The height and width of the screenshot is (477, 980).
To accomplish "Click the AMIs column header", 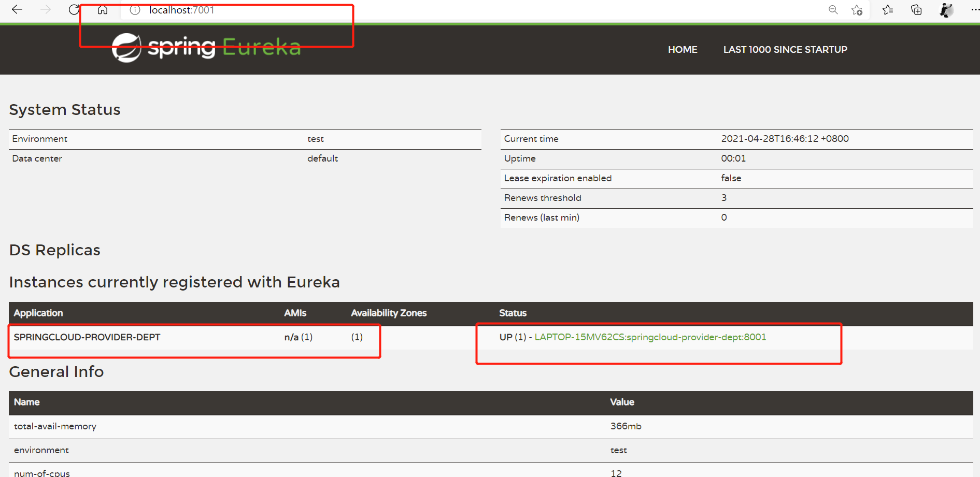I will 295,313.
